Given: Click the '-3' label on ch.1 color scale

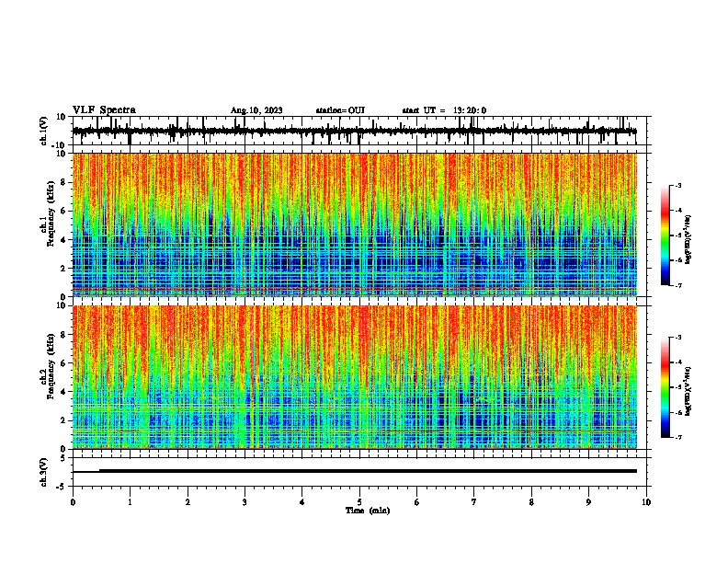Looking at the screenshot, I should [678, 185].
